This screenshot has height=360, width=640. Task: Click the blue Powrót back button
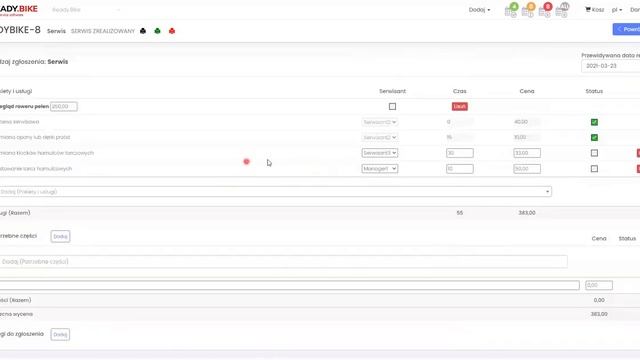click(x=627, y=29)
